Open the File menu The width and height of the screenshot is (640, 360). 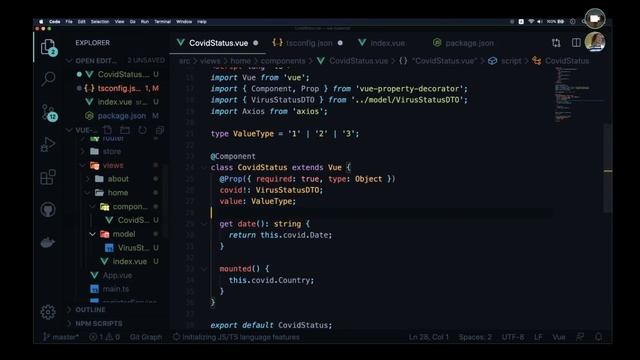click(69, 22)
